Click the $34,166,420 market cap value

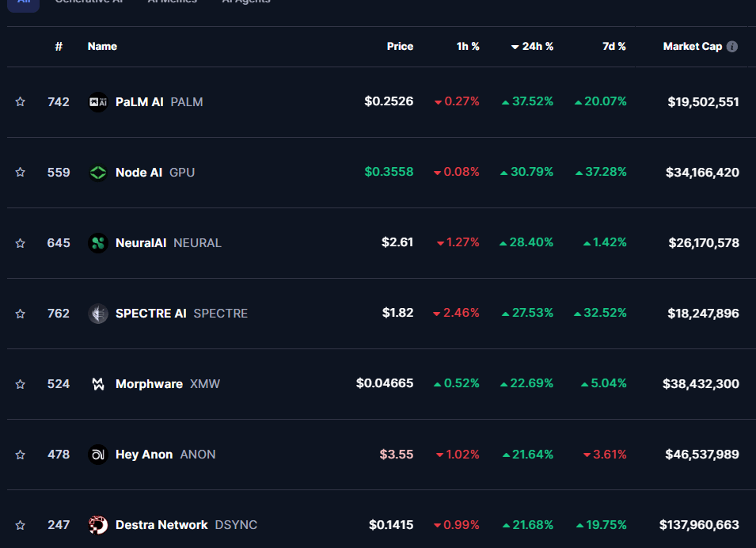tap(702, 172)
